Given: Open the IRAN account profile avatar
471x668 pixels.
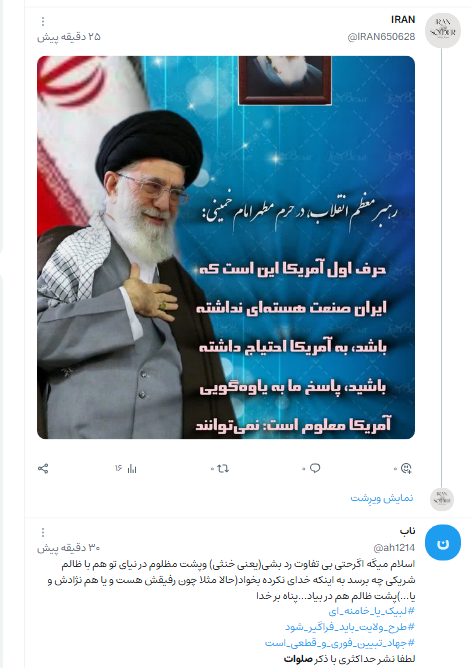Looking at the screenshot, I should click(443, 30).
